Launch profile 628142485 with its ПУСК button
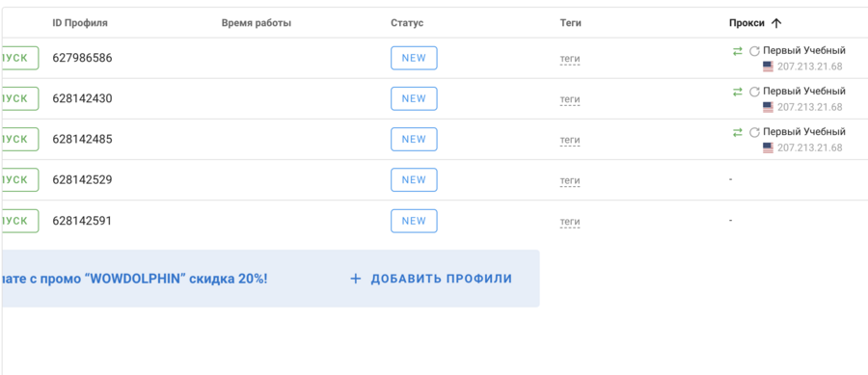The height and width of the screenshot is (375, 868). (x=19, y=140)
